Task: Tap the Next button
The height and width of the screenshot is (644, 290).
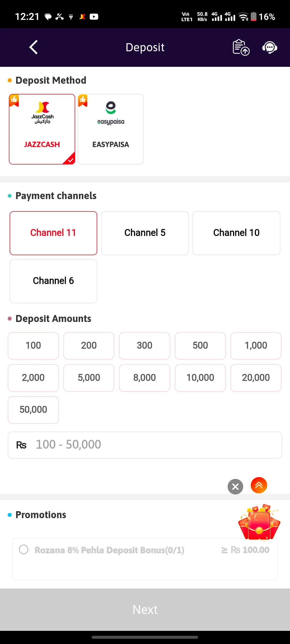Action: tap(145, 610)
